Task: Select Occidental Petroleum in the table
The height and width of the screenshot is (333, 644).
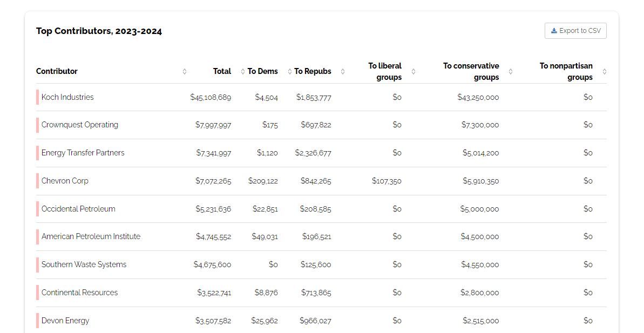Action: click(78, 209)
